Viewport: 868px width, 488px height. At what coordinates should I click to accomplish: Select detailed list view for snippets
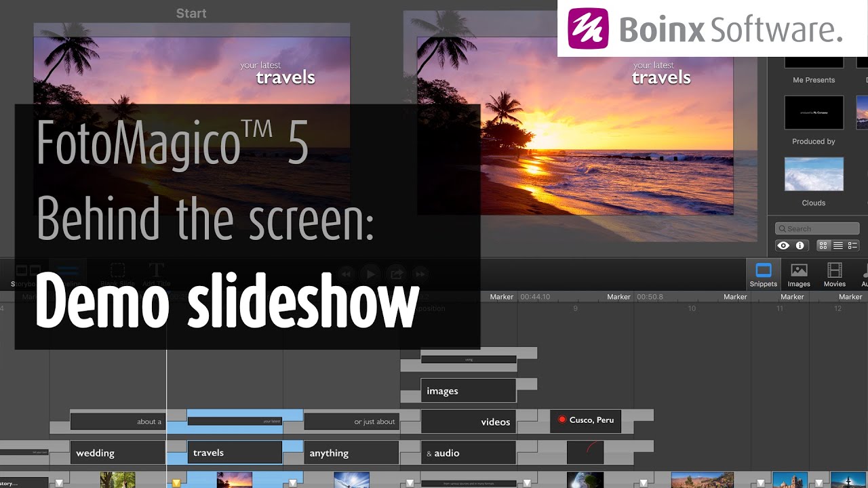click(x=853, y=245)
